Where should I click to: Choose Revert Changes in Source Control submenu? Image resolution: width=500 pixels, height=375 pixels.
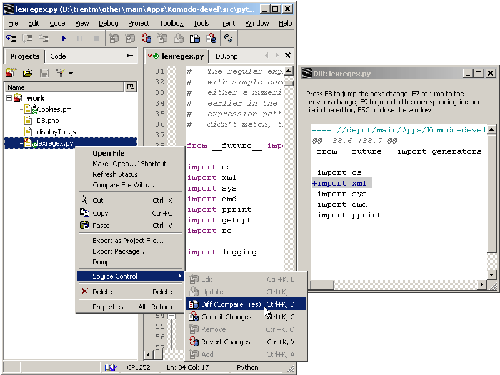point(246,342)
